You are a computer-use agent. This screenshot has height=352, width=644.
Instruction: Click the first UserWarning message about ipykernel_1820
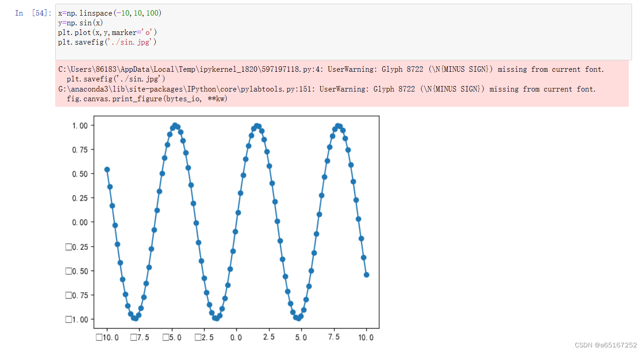coord(331,69)
